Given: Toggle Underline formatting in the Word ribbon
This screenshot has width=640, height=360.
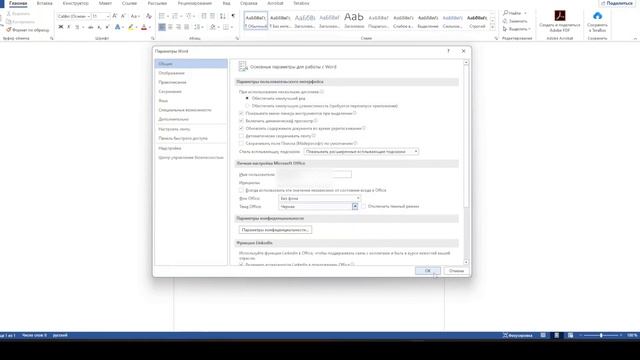Looking at the screenshot, I should (x=77, y=27).
